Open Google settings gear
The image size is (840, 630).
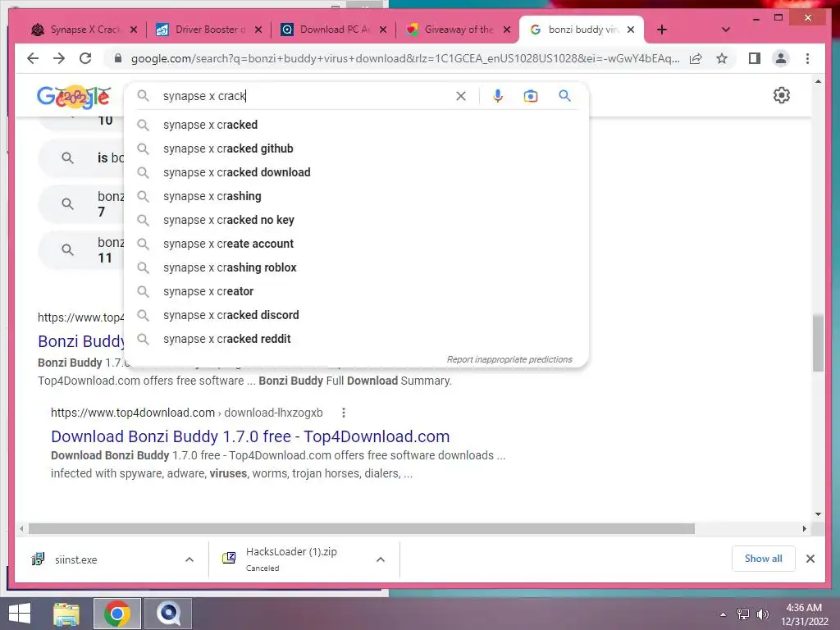[782, 95]
